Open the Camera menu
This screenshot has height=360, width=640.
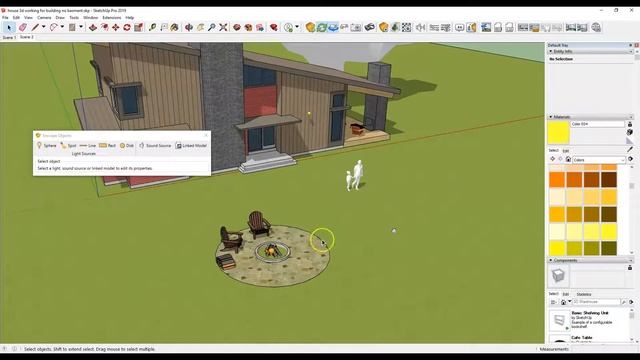[44, 18]
